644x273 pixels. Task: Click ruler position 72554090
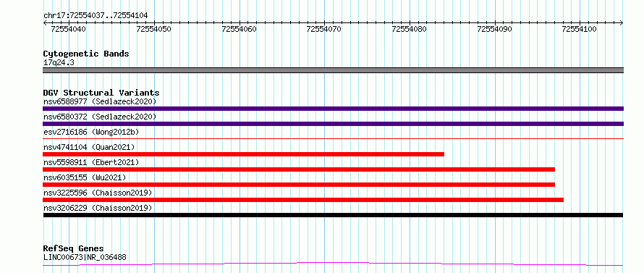tap(495, 29)
